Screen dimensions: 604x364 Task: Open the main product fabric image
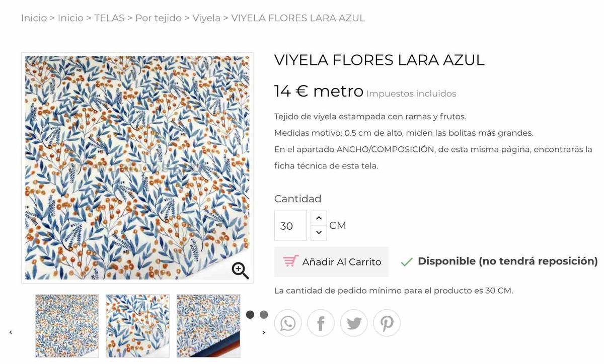(137, 167)
